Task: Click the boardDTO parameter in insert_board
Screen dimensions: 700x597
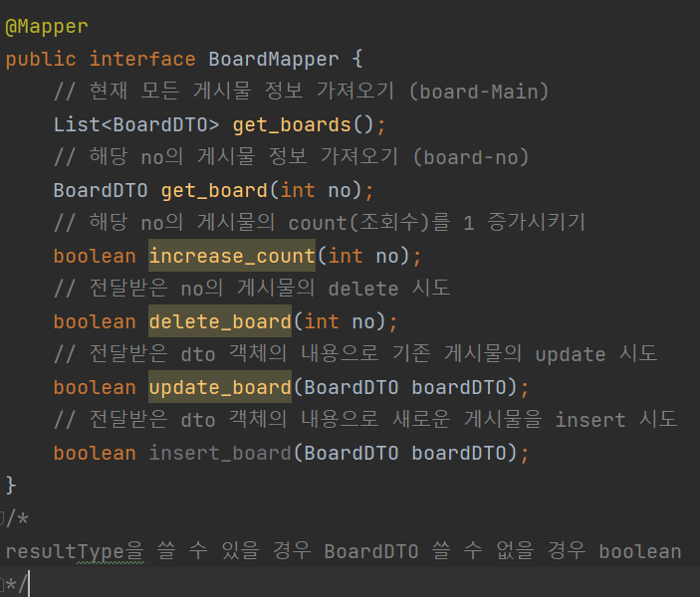Action: point(458,453)
